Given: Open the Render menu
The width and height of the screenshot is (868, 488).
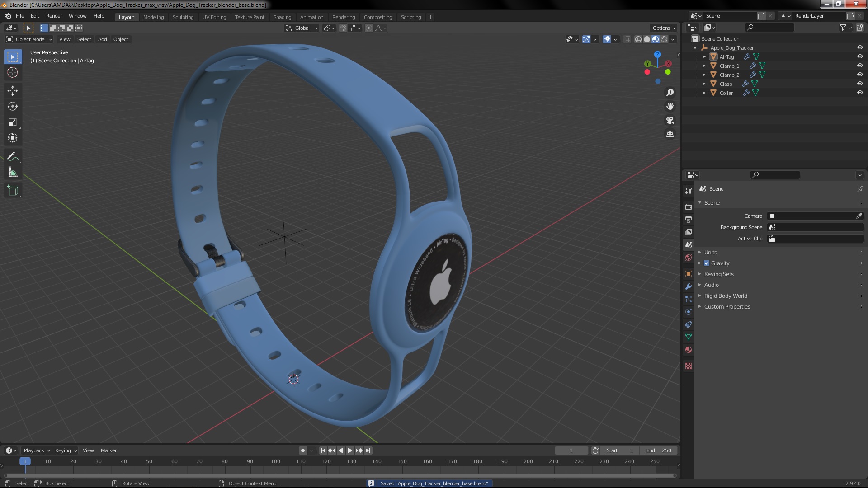Looking at the screenshot, I should coord(54,16).
